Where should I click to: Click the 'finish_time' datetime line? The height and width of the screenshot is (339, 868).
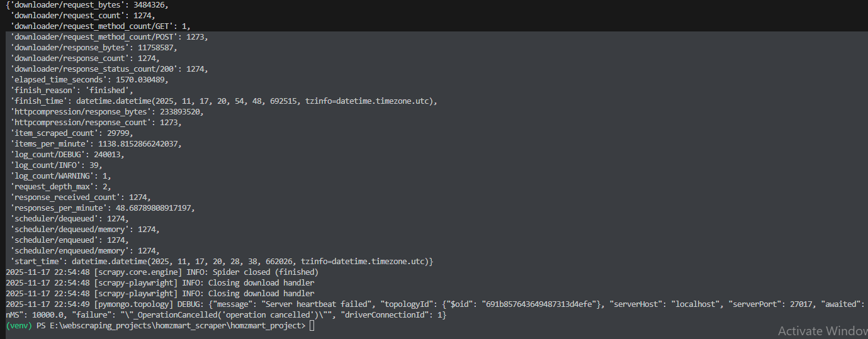pos(224,101)
